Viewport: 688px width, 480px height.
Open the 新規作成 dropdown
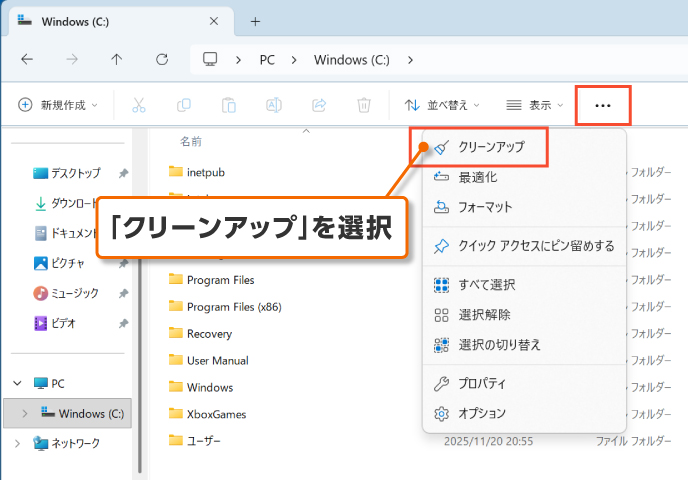(57, 105)
